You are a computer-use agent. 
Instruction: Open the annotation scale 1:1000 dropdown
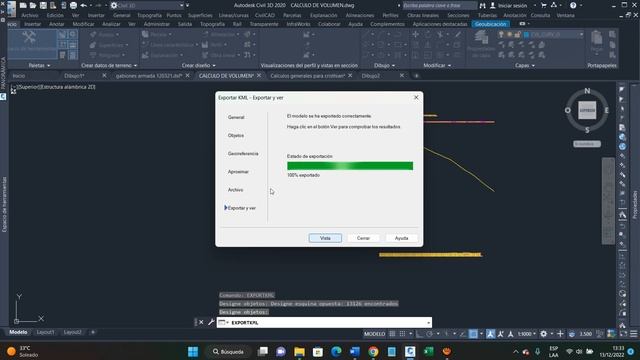527,334
